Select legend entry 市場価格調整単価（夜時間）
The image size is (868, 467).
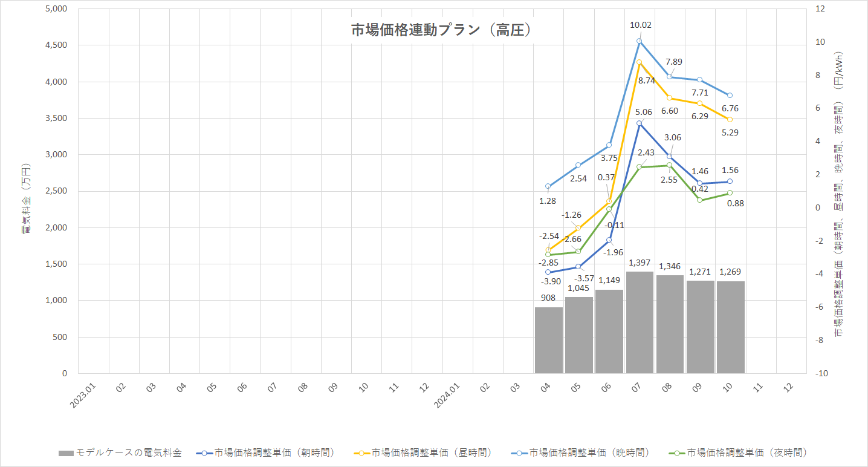738,452
